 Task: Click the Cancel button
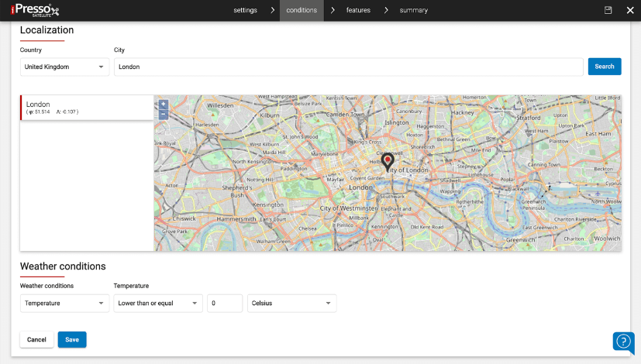36,339
